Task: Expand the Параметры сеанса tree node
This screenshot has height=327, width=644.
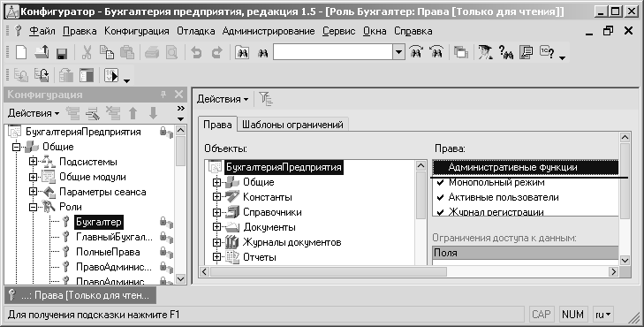Action: coord(33,192)
